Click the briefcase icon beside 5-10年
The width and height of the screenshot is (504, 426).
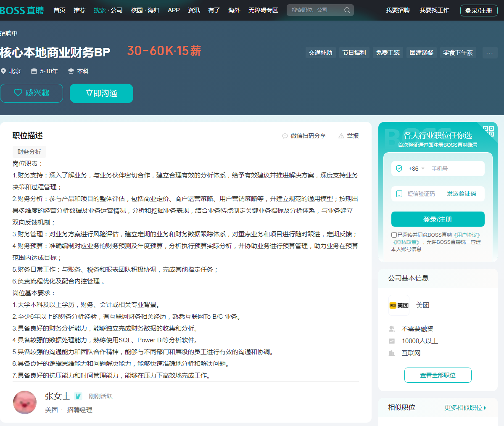click(34, 71)
